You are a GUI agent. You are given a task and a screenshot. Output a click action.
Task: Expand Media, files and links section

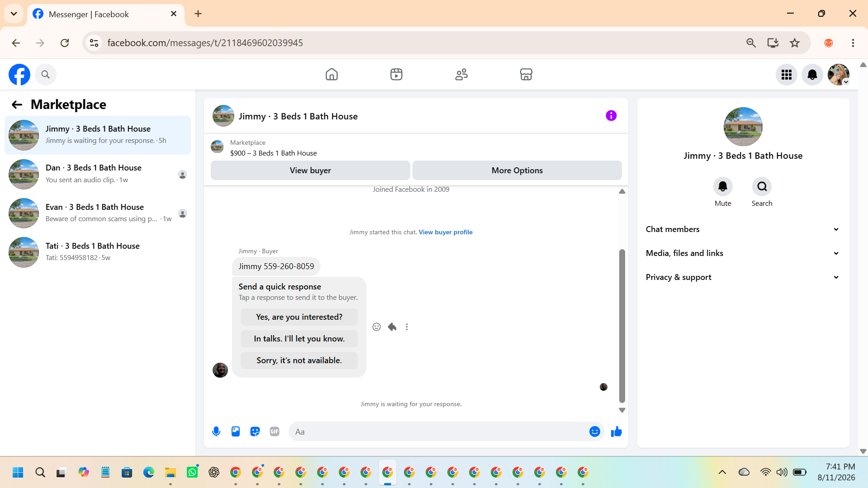pos(743,253)
